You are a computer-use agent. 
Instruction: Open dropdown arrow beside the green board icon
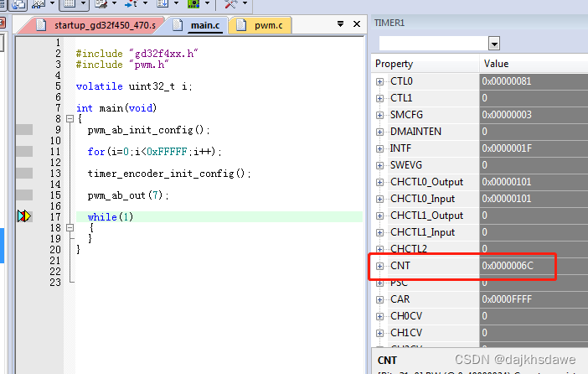[x=208, y=3]
